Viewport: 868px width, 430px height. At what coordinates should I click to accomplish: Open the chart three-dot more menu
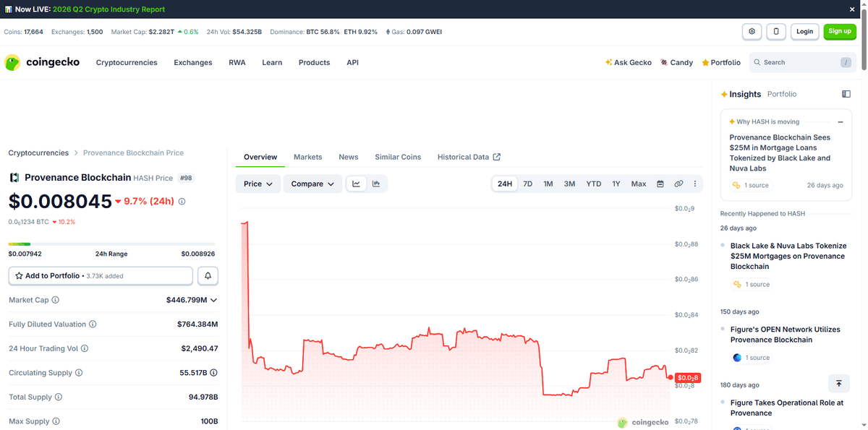(x=695, y=184)
